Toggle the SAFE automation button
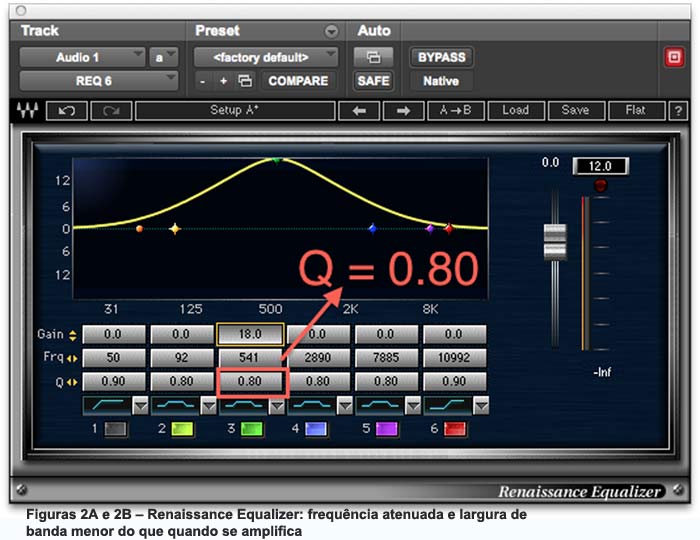700x540 pixels. [373, 81]
